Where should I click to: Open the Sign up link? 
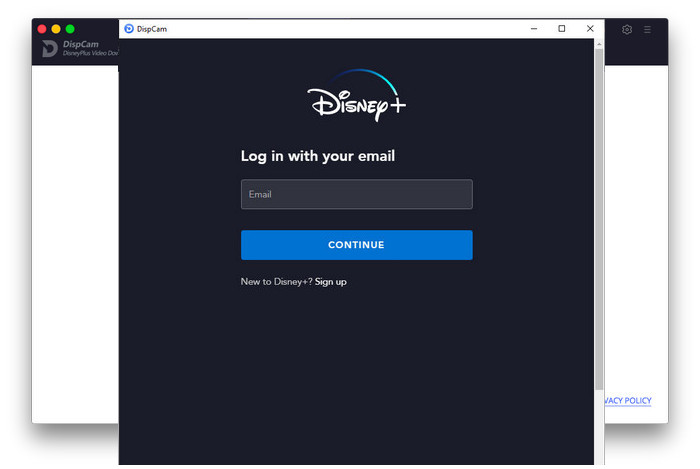pyautogui.click(x=330, y=282)
